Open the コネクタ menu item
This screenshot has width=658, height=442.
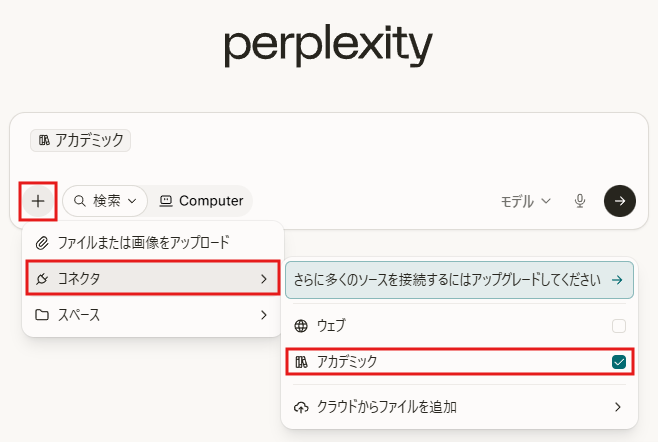[x=153, y=278]
